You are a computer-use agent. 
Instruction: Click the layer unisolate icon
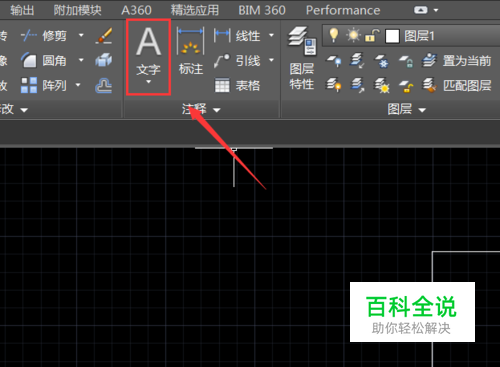pos(357,85)
